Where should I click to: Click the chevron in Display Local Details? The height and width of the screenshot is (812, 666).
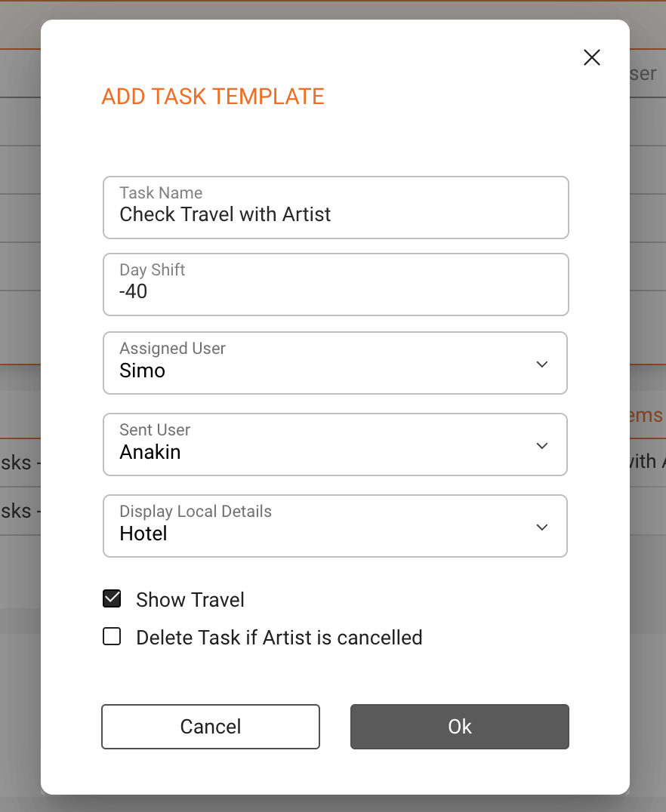coord(541,527)
